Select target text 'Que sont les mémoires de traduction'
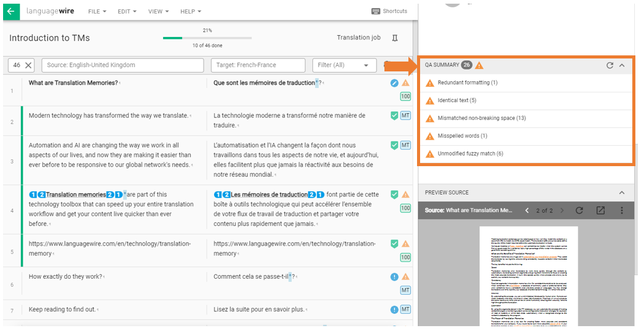644x336 pixels. point(264,83)
